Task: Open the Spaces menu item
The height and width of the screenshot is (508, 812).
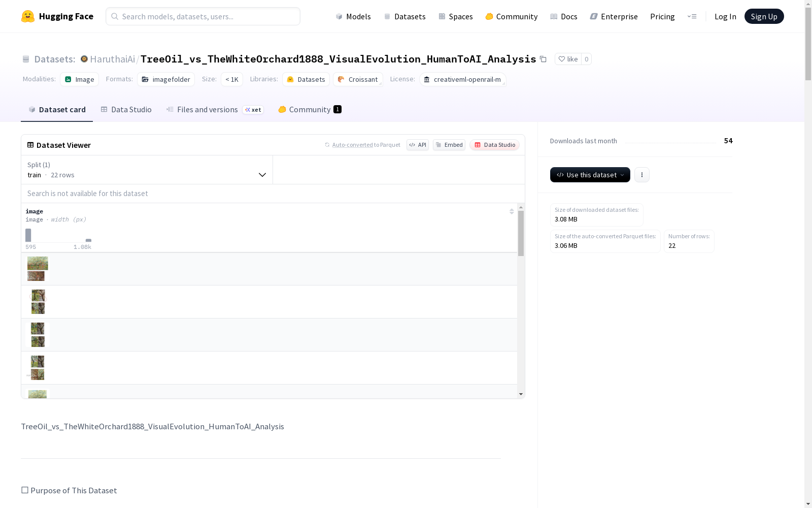Action: pos(456,16)
